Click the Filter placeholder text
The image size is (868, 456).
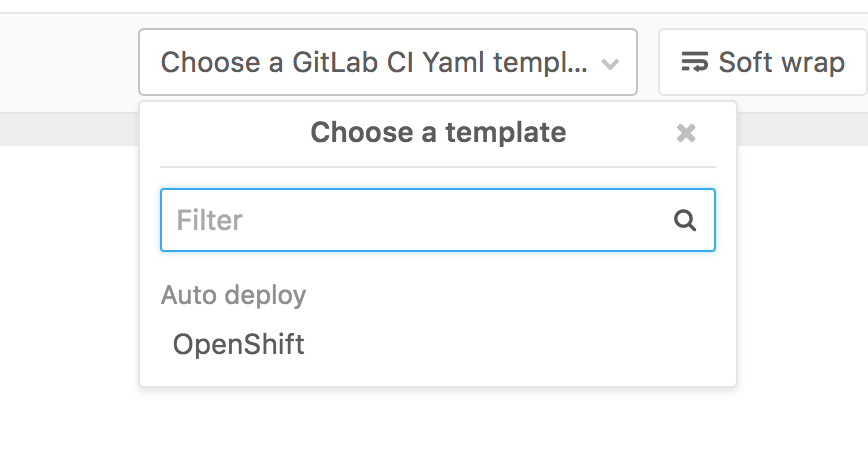click(210, 220)
